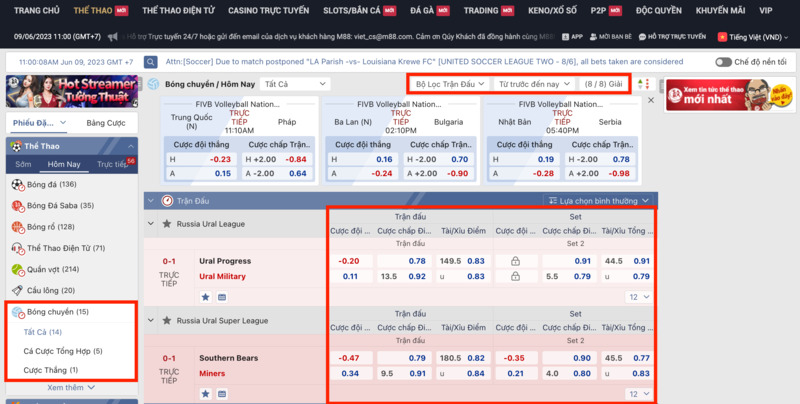The image size is (800, 404).
Task: Click the Nhật Bản vs Serbia H 0.19 odds
Action: click(x=524, y=160)
